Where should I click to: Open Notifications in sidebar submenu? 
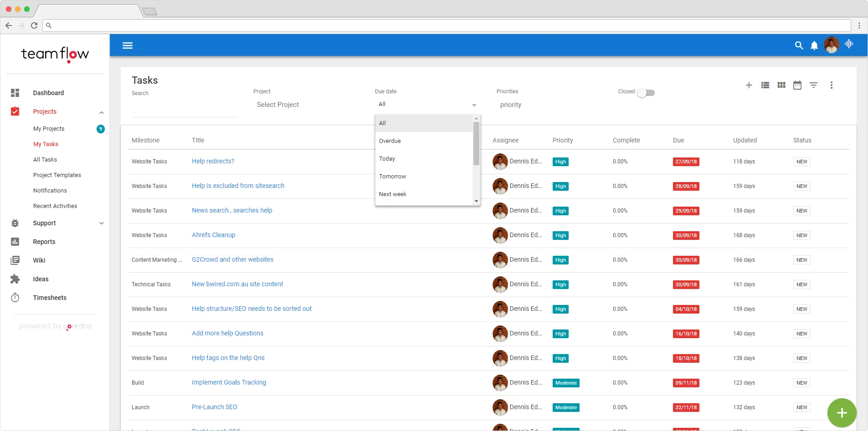(x=50, y=191)
